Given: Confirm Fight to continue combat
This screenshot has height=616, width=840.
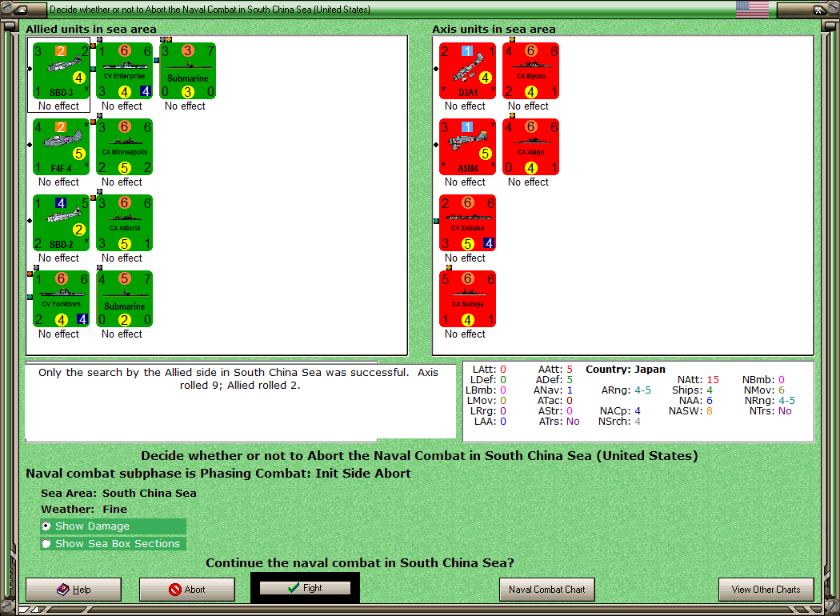Looking at the screenshot, I should click(x=305, y=588).
